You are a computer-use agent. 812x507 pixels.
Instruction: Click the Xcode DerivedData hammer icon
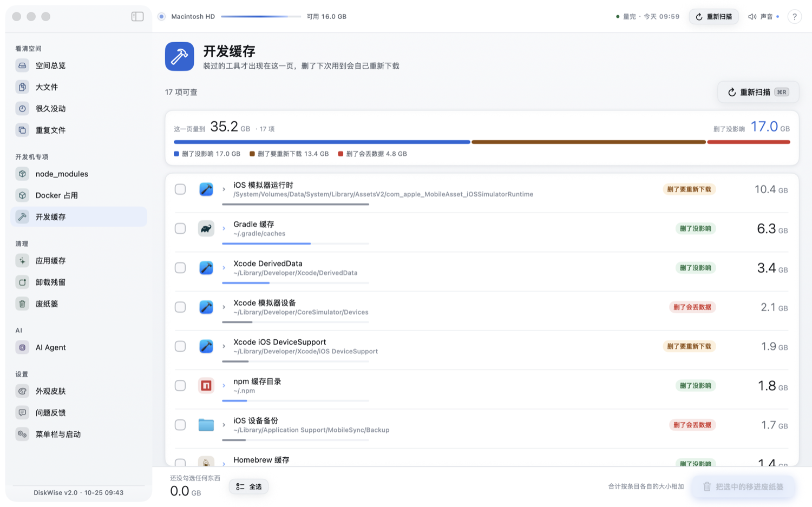click(x=206, y=268)
